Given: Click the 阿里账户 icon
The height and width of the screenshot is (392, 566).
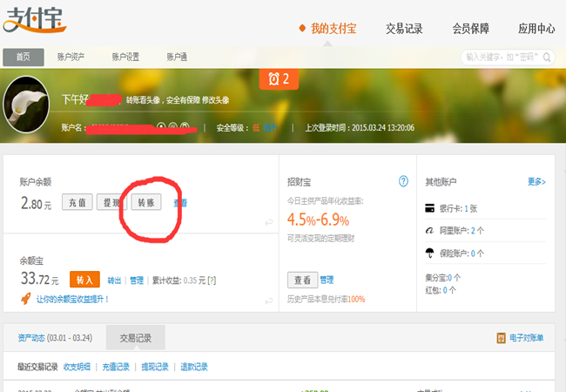Looking at the screenshot, I should pyautogui.click(x=429, y=230).
